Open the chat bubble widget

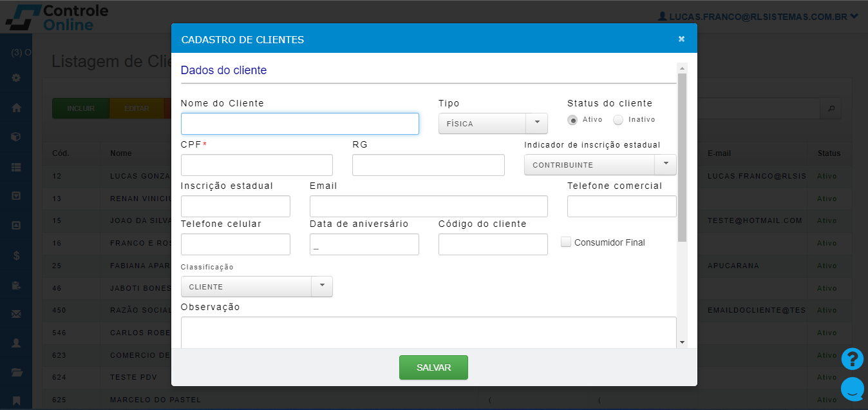852,389
